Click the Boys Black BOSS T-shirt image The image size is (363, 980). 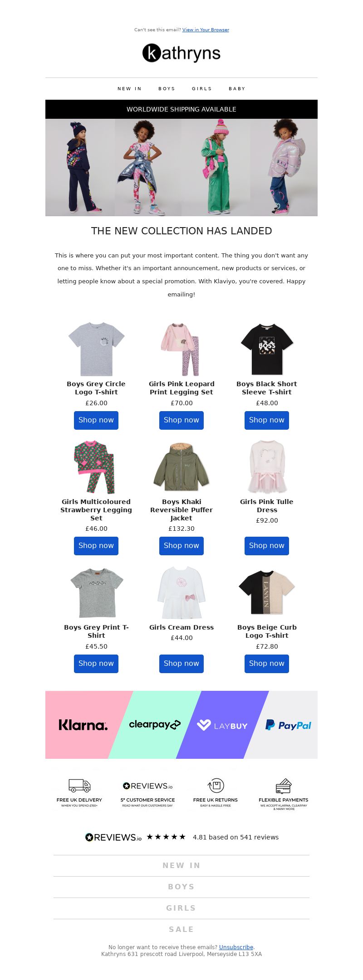(x=267, y=349)
